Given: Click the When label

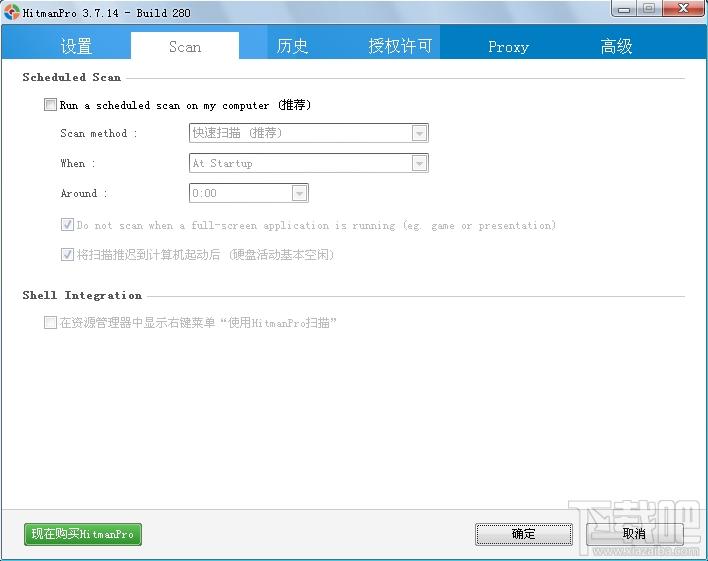Looking at the screenshot, I should [78, 163].
